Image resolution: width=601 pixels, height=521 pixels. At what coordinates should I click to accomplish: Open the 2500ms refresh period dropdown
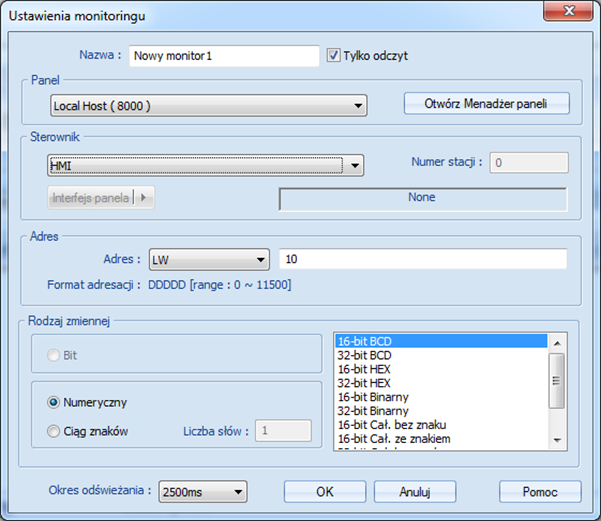pyautogui.click(x=203, y=491)
